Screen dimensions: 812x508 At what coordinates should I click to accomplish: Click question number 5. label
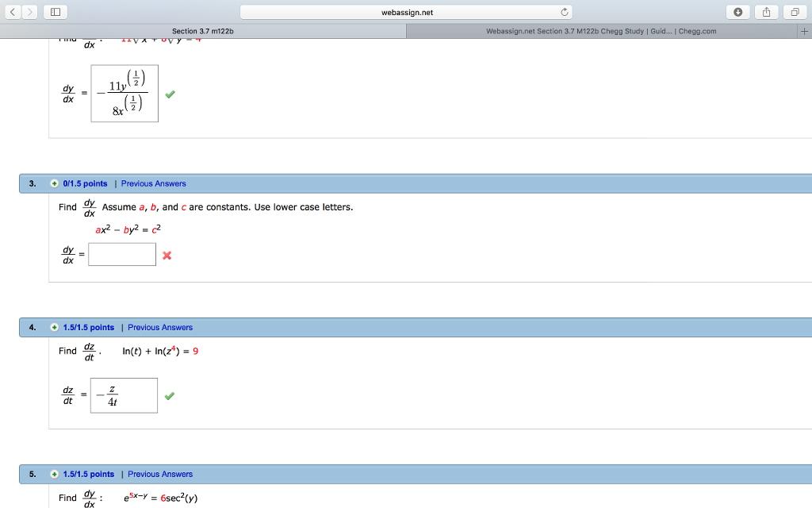[33, 474]
